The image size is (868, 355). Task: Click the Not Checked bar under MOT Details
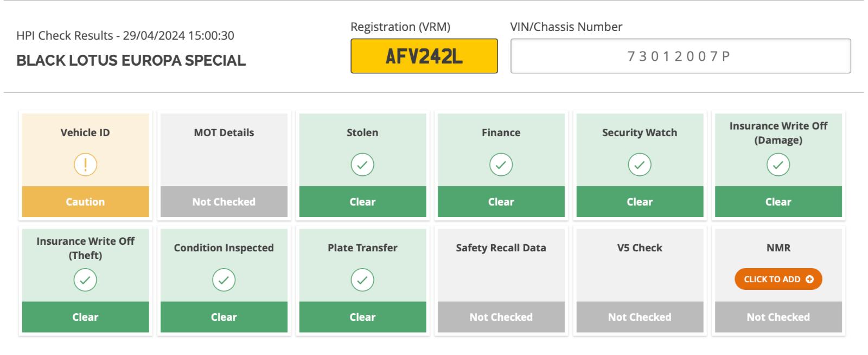point(224,202)
